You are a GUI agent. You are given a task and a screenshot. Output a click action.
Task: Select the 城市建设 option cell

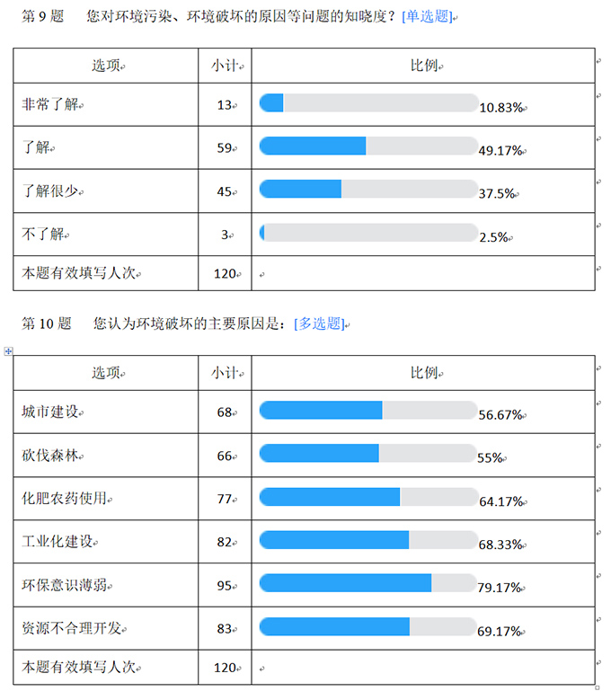[x=106, y=412]
